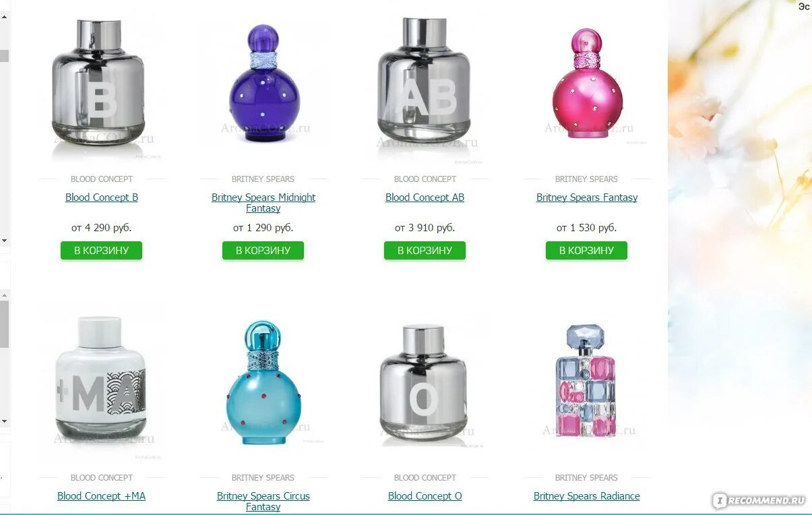
Task: Click the silver O perfume bottle image
Action: (424, 383)
